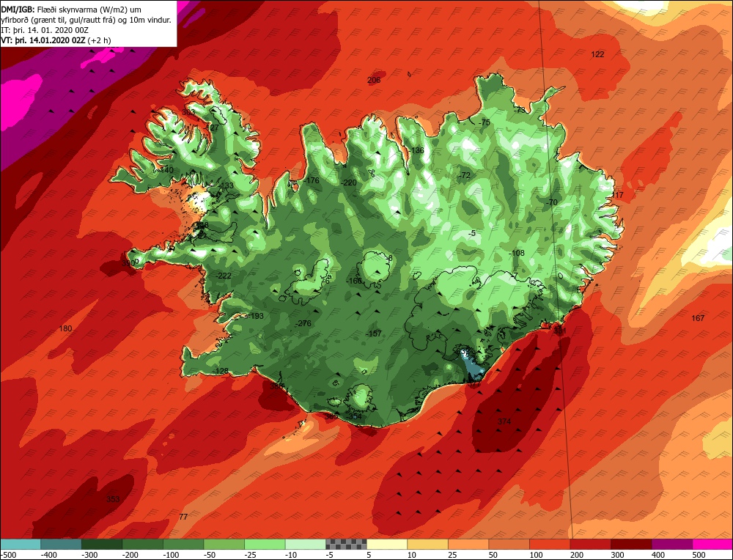This screenshot has height=560, width=733.
Task: Click the '-276' value on the map
Action: pos(303,323)
